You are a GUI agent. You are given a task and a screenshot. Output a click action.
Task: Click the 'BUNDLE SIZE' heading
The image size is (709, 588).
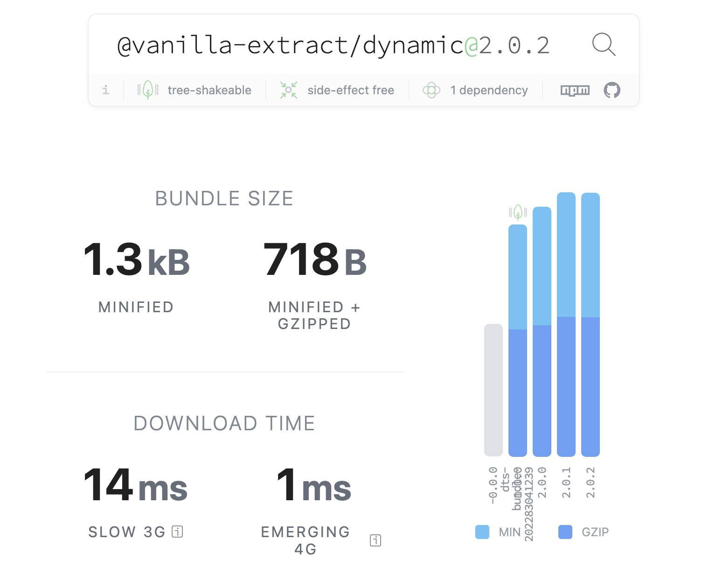[x=224, y=199]
